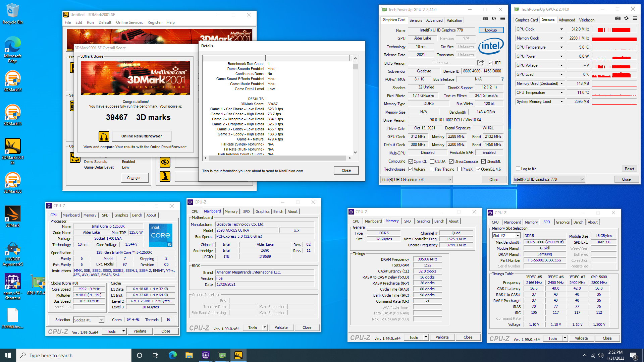Click Change... button in 3DMark2001
The width and height of the screenshot is (644, 362).
coord(135,178)
